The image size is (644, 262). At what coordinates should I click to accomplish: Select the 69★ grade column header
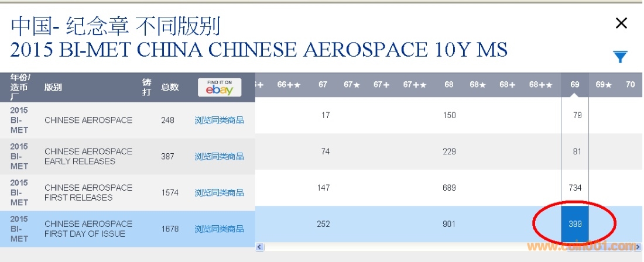[604, 85]
